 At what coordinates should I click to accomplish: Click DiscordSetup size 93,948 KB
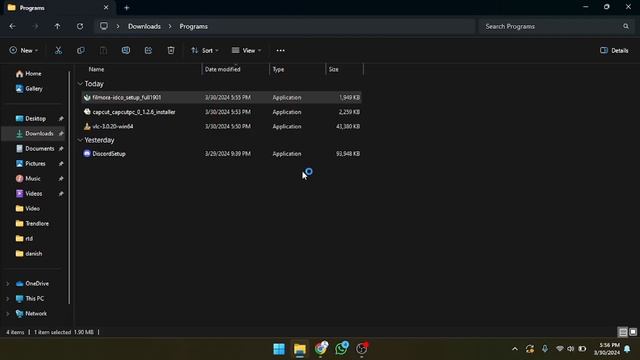click(x=348, y=154)
